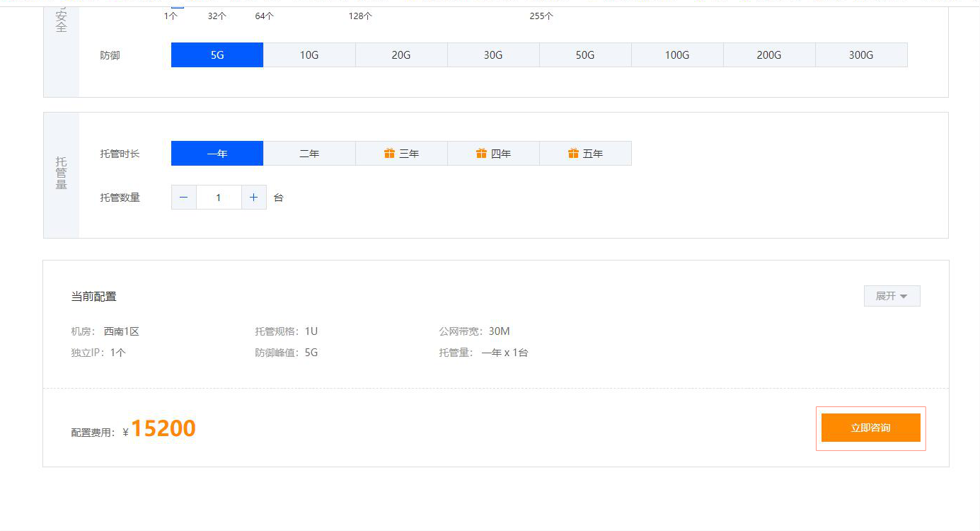Select 50G defense option

585,55
